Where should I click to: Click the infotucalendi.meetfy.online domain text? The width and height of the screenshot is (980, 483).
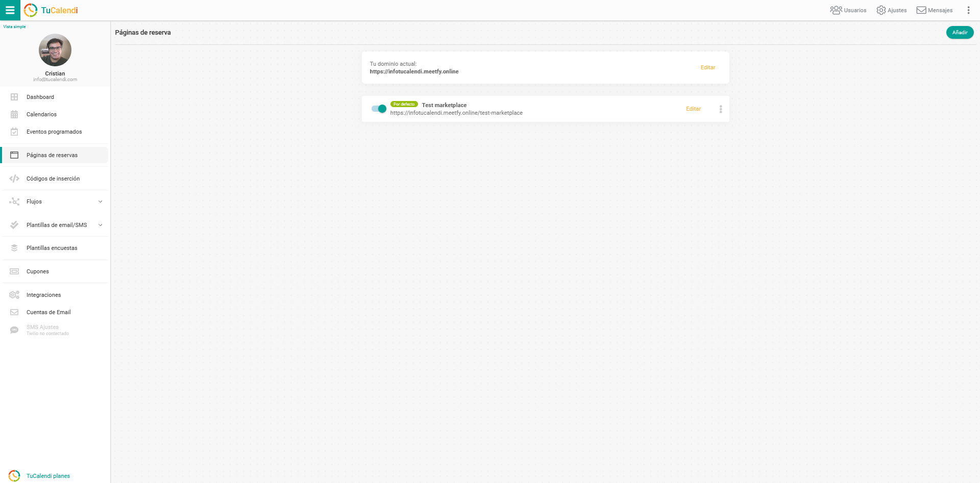pos(414,71)
